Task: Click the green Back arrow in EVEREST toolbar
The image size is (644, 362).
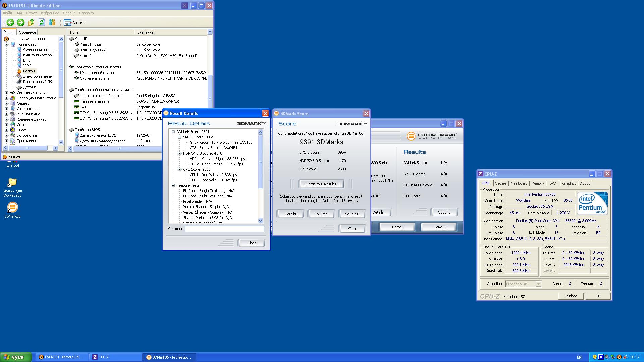Action: 10,22
